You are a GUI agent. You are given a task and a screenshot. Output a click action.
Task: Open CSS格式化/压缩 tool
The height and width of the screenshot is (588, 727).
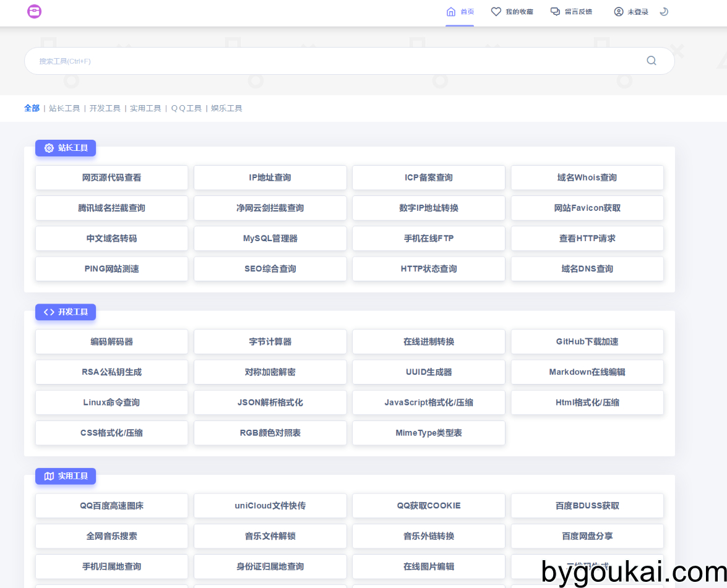(x=112, y=433)
